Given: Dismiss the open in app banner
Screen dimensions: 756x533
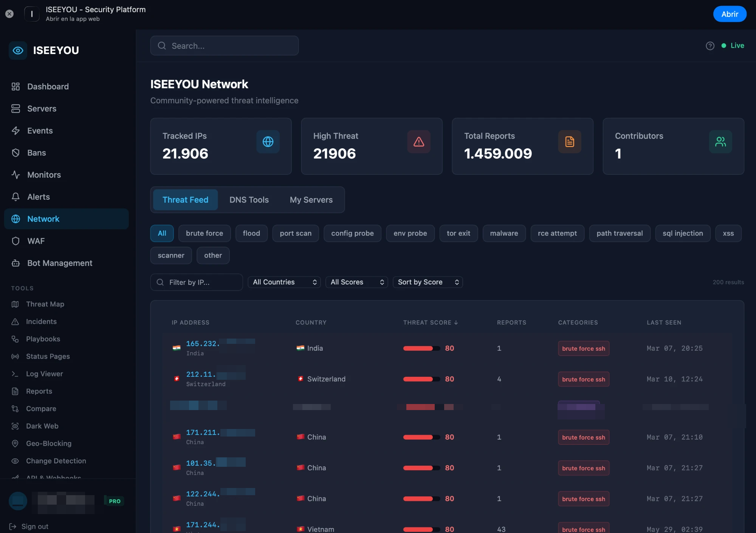Looking at the screenshot, I should tap(9, 14).
